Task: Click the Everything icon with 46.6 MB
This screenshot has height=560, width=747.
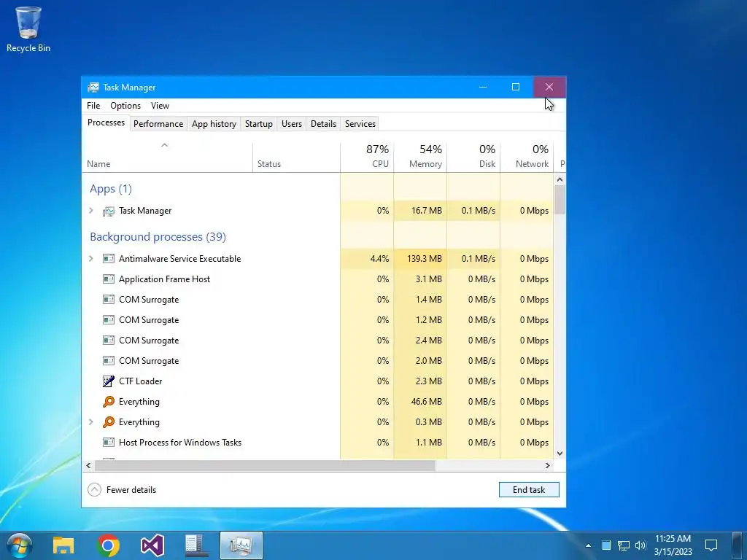Action: pos(109,402)
